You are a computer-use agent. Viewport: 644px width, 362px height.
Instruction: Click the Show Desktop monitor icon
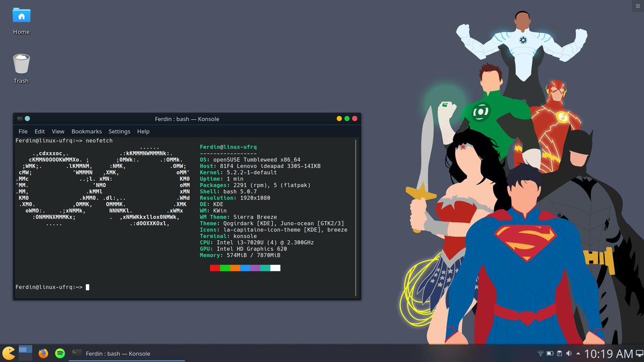639,353
